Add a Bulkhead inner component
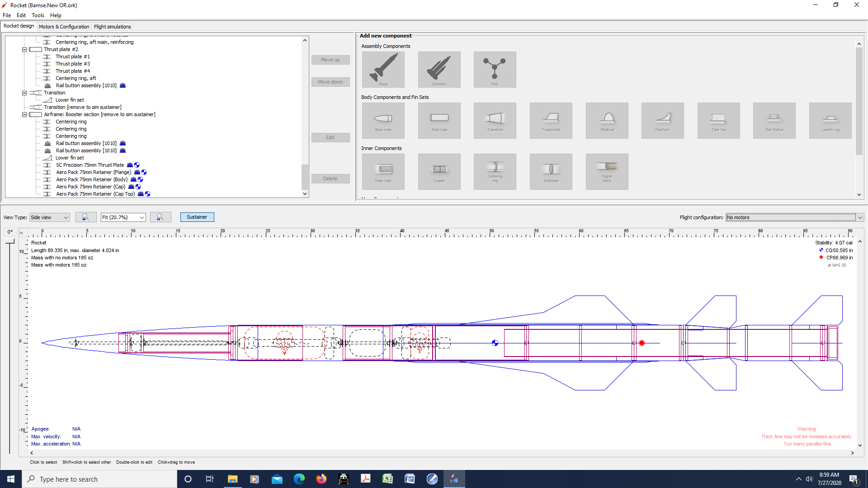 551,171
